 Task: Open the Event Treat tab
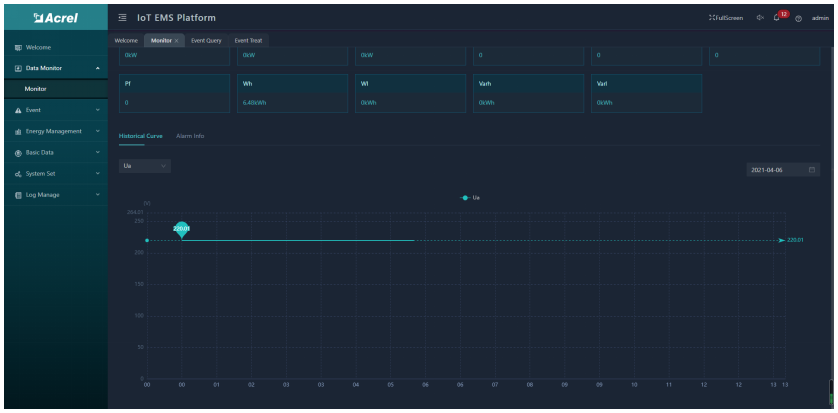[249, 39]
